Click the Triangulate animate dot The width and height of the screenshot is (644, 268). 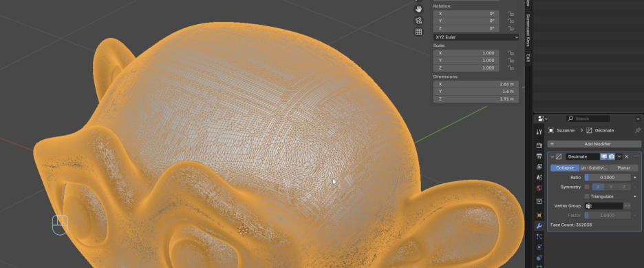click(635, 196)
